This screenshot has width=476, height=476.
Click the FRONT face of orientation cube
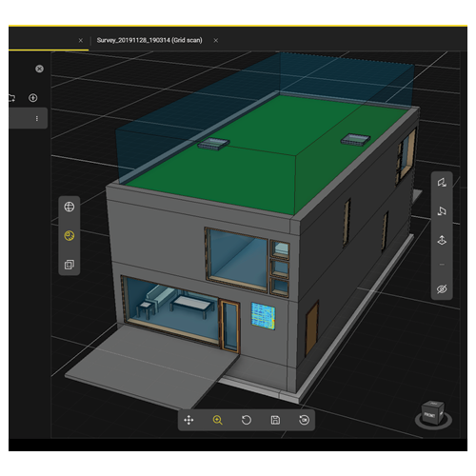(429, 415)
